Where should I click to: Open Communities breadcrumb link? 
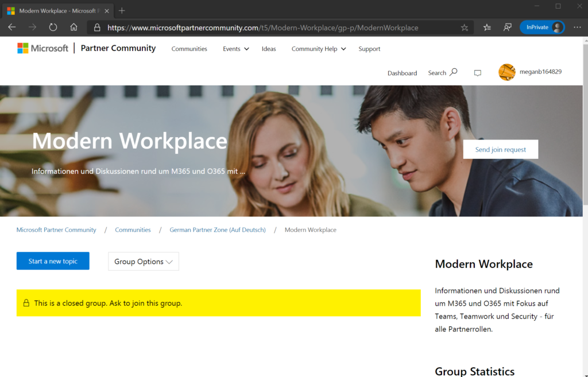[x=133, y=230]
